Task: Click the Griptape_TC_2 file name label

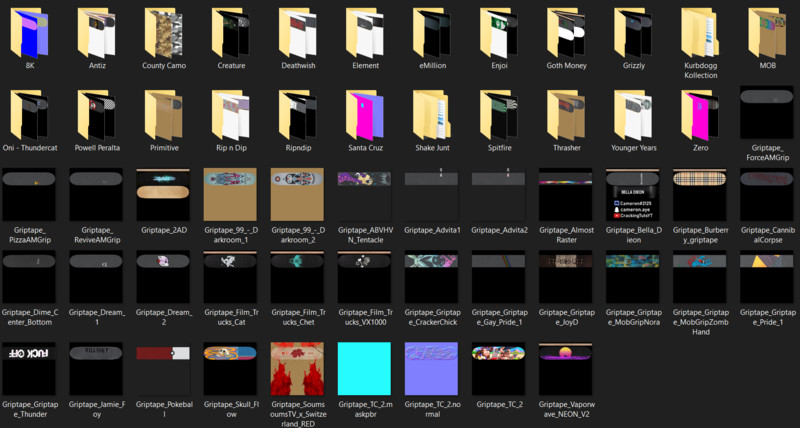Action: 499,405
